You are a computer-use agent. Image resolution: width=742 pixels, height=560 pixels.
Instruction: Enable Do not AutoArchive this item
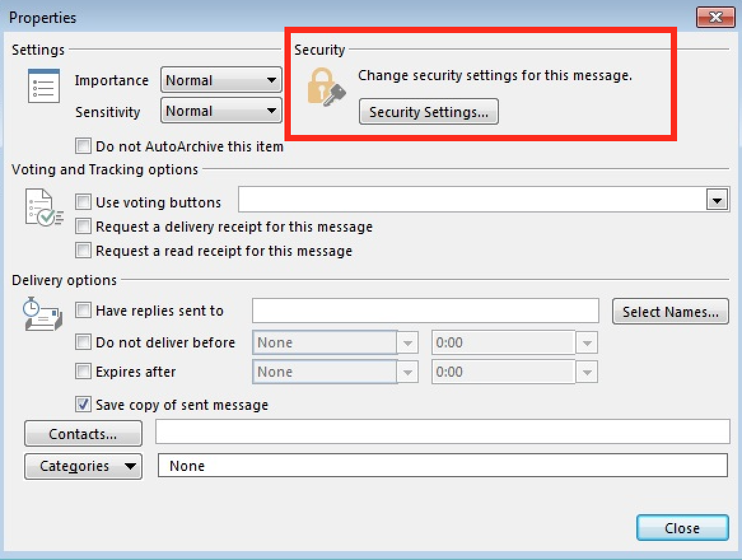coord(83,146)
